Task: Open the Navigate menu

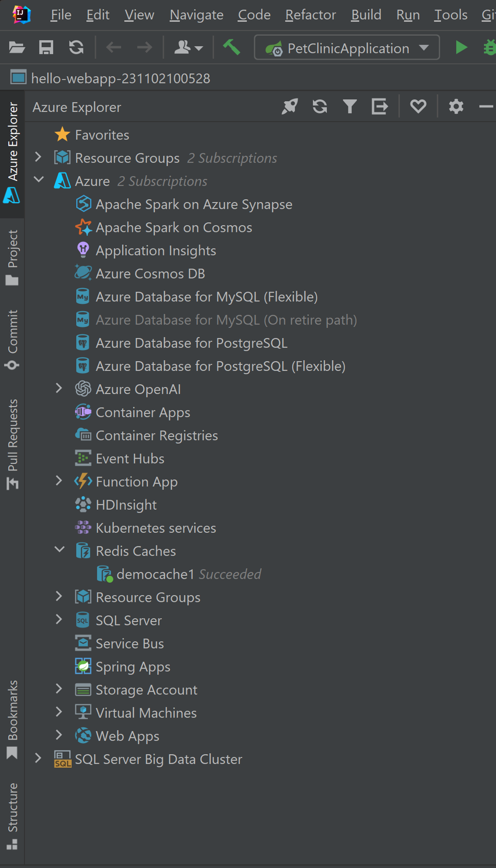Action: [197, 15]
